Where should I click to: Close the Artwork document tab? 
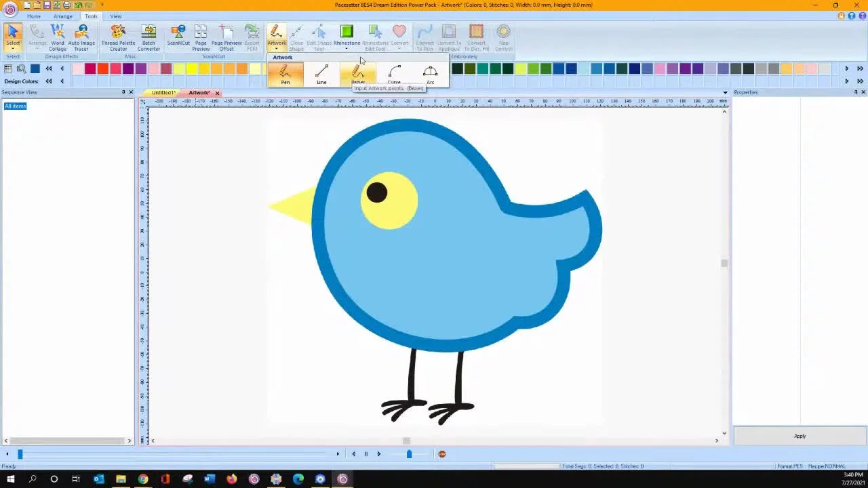[x=217, y=93]
